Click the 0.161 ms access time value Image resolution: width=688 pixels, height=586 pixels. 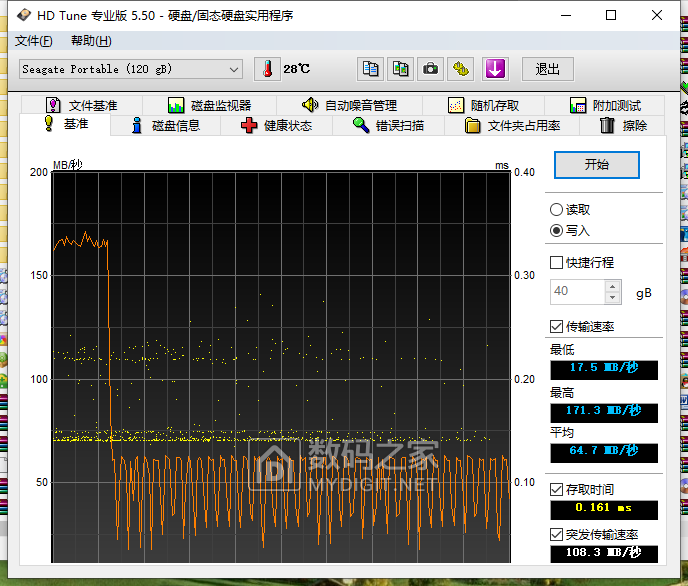coord(604,509)
